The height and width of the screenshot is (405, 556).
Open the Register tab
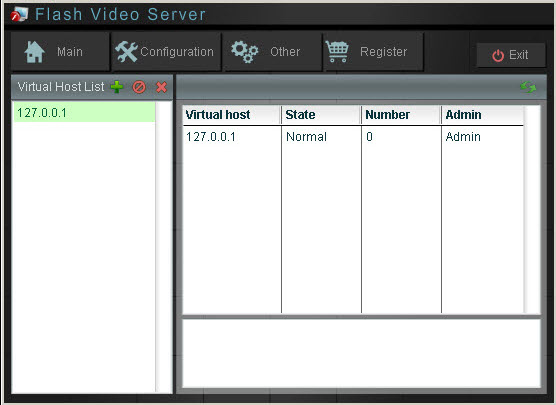tap(373, 52)
